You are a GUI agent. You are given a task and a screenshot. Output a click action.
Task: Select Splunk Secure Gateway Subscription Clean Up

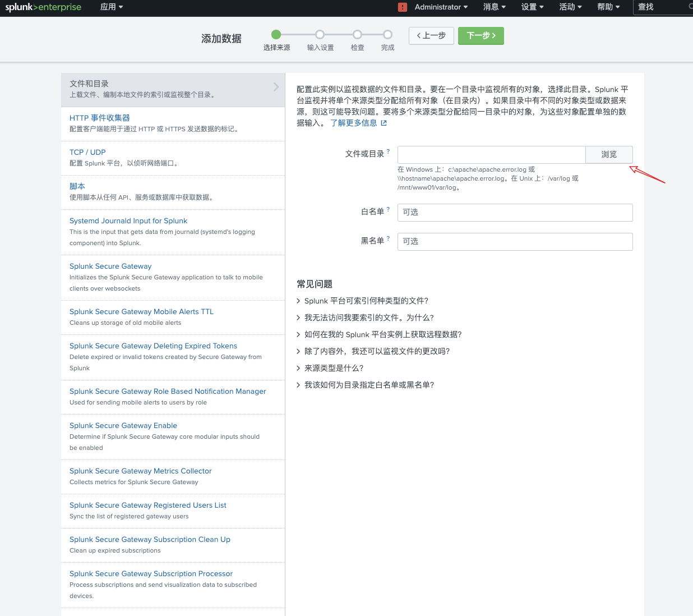point(173,545)
